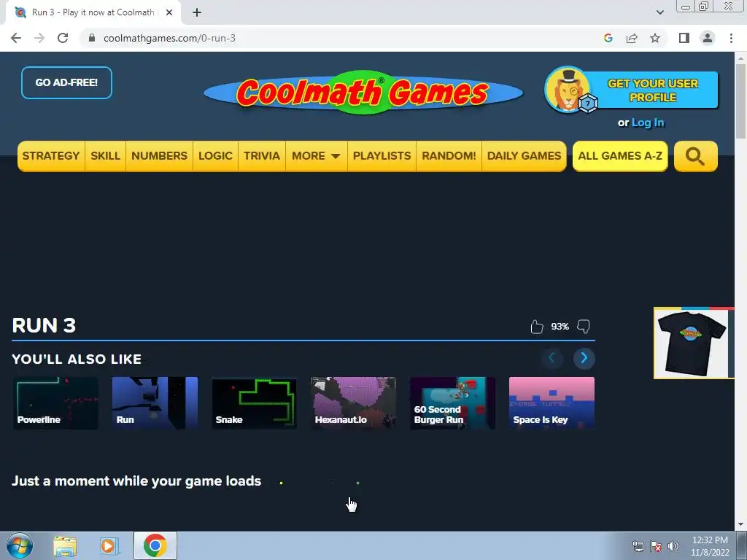Open the Windows Start menu
Image resolution: width=747 pixels, height=560 pixels.
point(20,545)
